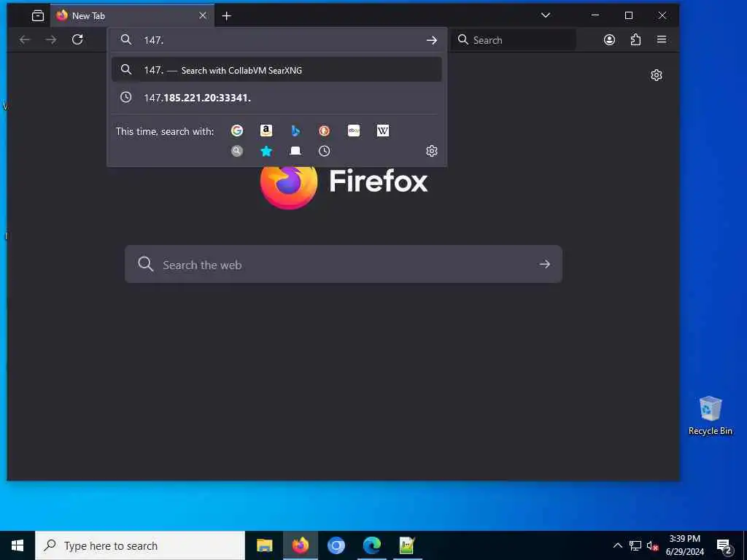Open the Extensions puzzle icon
Screen dimensions: 747x560
(x=635, y=39)
